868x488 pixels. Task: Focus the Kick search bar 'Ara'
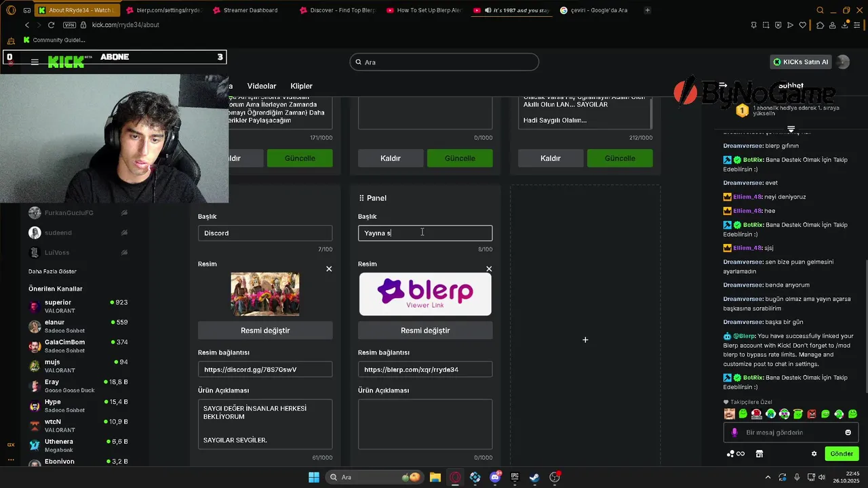pos(444,62)
